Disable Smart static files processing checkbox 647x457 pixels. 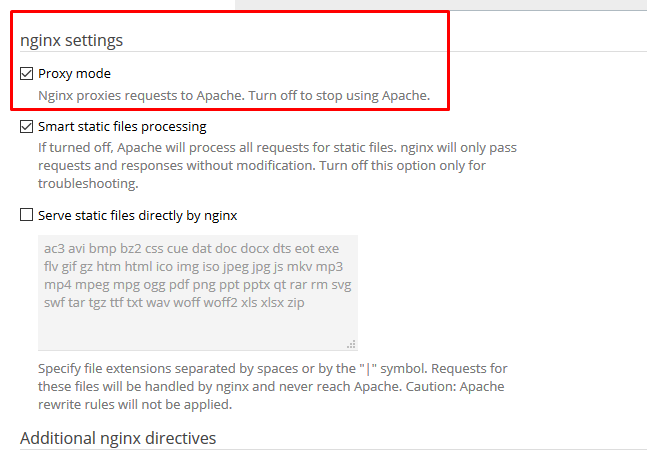coord(27,127)
